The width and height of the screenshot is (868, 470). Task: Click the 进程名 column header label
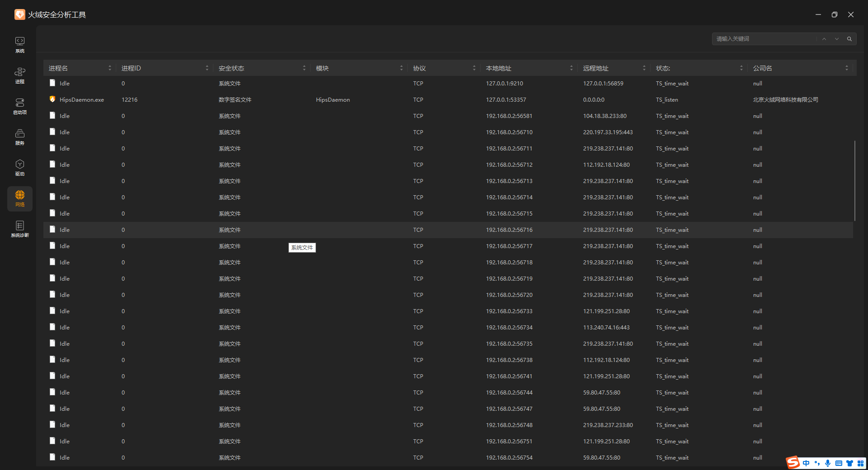pyautogui.click(x=58, y=68)
